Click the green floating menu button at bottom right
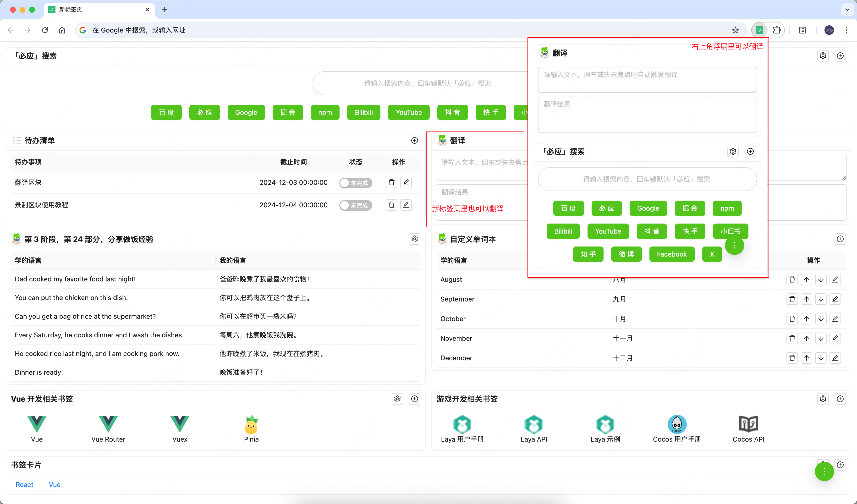857x504 pixels. [824, 472]
